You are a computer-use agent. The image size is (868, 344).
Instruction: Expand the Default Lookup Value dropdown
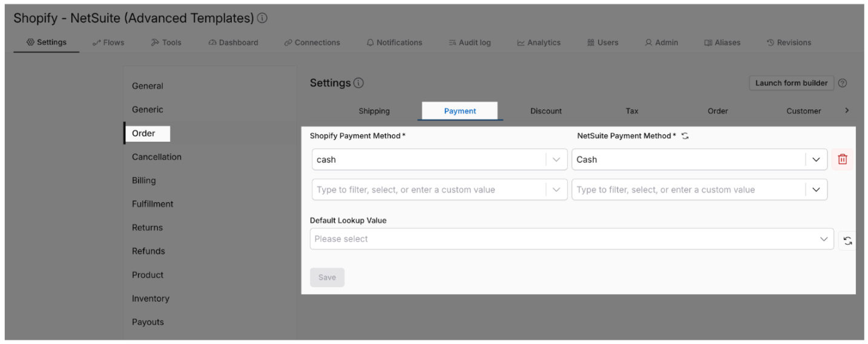(823, 239)
